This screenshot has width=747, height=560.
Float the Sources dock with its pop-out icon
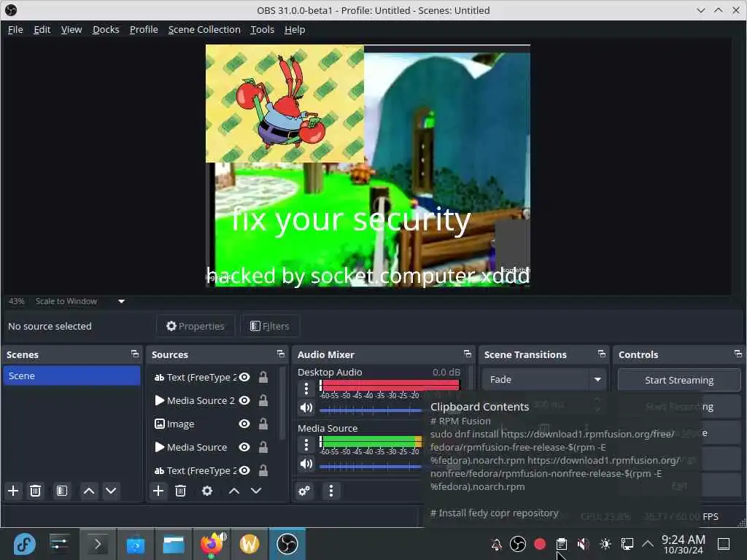click(x=281, y=354)
